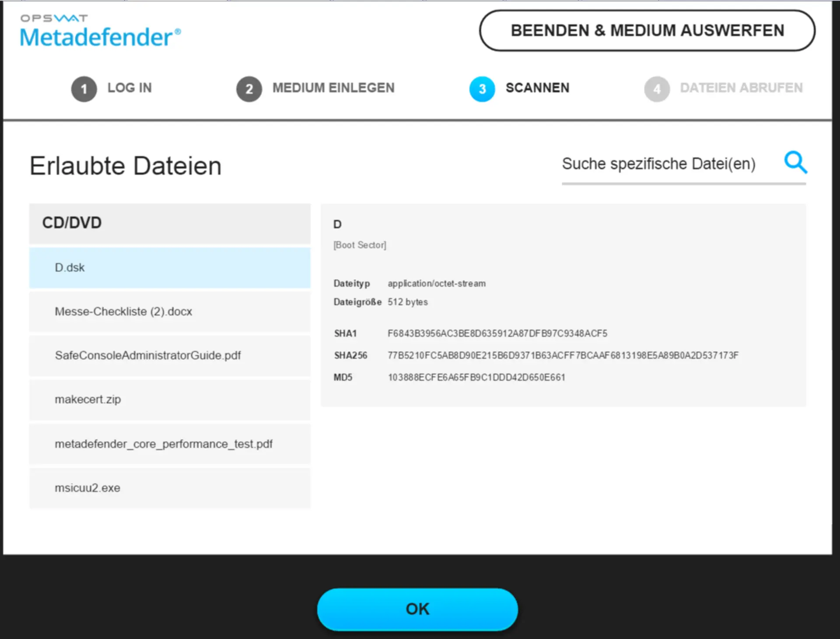Select SafeConsoleAdministratorGuide.pdf in the file list

[x=170, y=356]
